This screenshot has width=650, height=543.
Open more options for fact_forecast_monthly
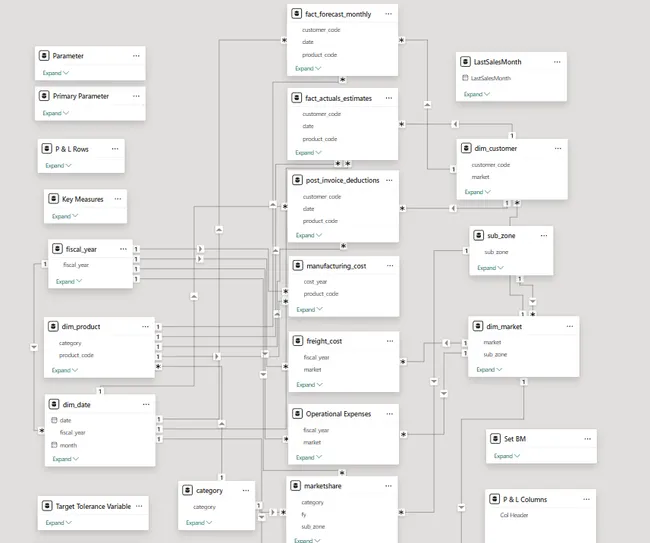click(388, 14)
